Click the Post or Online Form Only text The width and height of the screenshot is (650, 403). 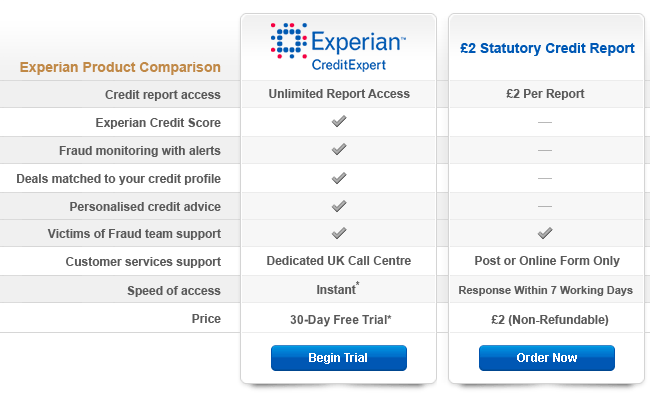coord(547,261)
